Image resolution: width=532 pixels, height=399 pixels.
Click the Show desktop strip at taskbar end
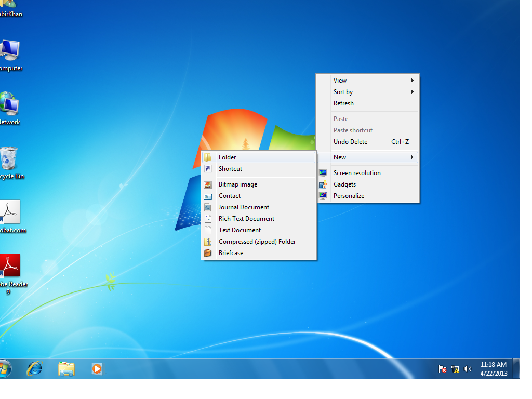coord(516,369)
